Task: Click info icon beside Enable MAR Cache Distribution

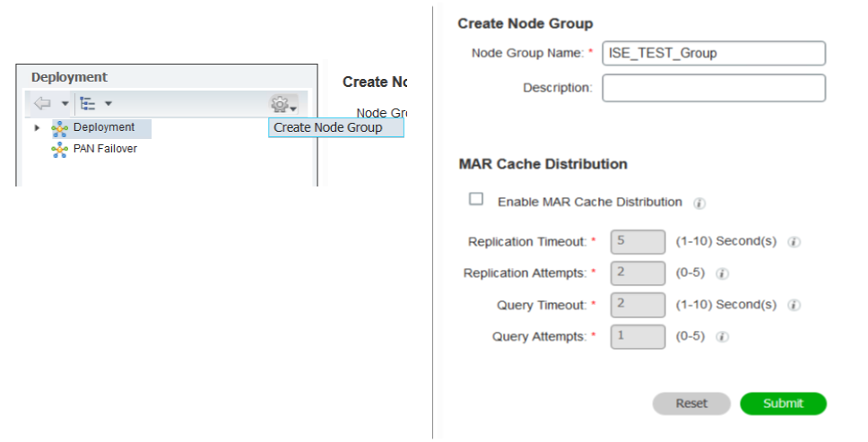Action: pyautogui.click(x=699, y=204)
